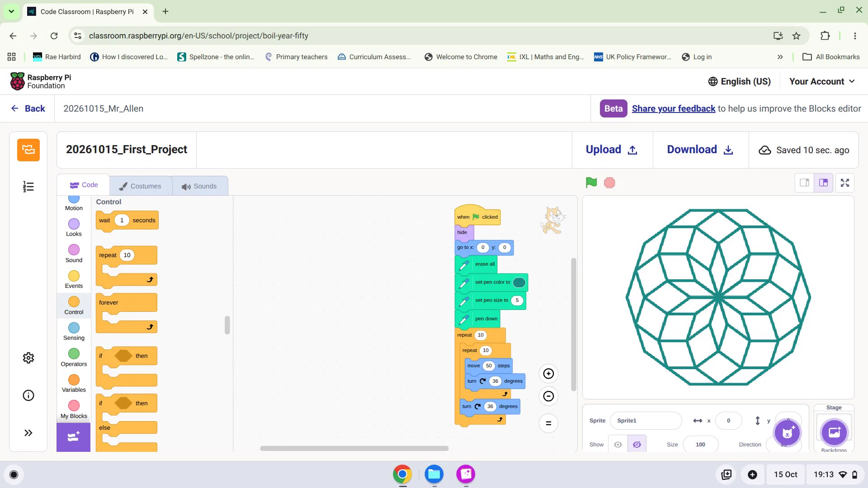The image size is (868, 488).
Task: Expand the sidebar with double chevron
Action: [x=28, y=433]
